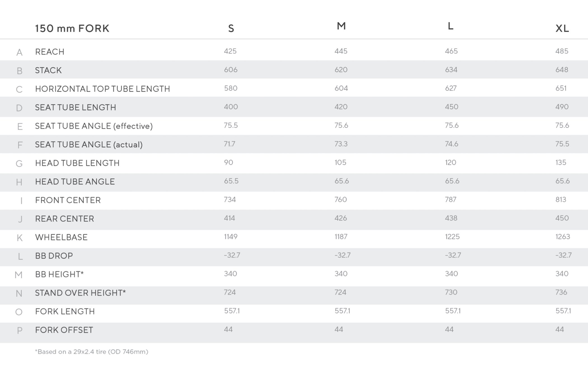Click SEAT TUBE ANGLE (actual) label

[89, 145]
